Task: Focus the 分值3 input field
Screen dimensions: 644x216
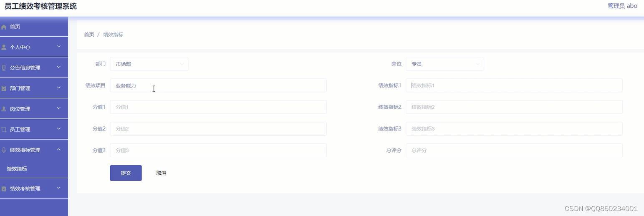Action: pyautogui.click(x=218, y=151)
